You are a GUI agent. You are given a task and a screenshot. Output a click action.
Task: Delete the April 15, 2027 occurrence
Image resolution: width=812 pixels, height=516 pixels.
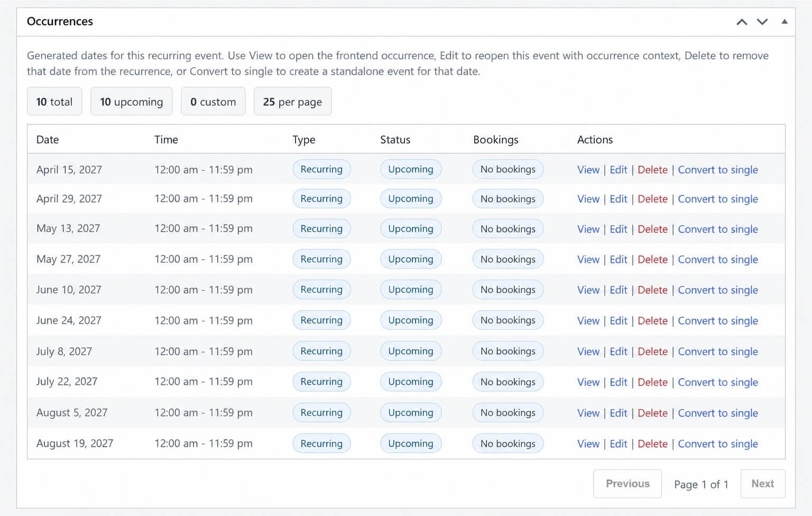pos(652,170)
